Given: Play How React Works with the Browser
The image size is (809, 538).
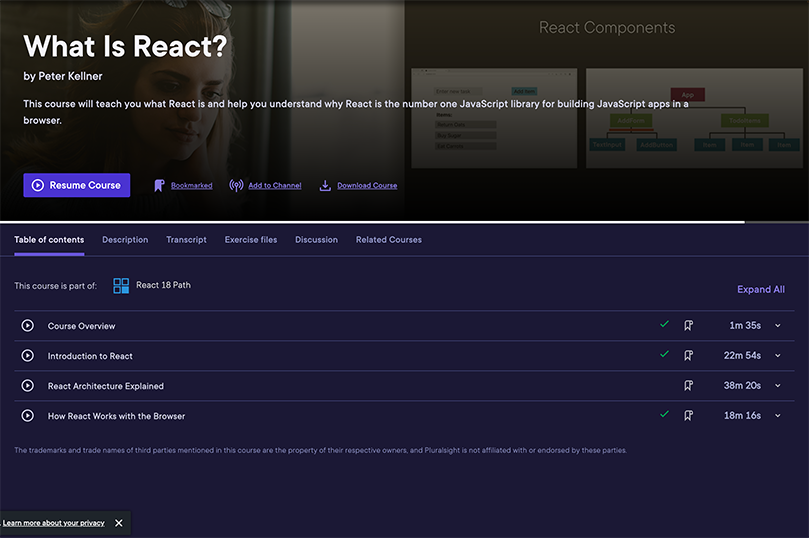Looking at the screenshot, I should (x=28, y=415).
